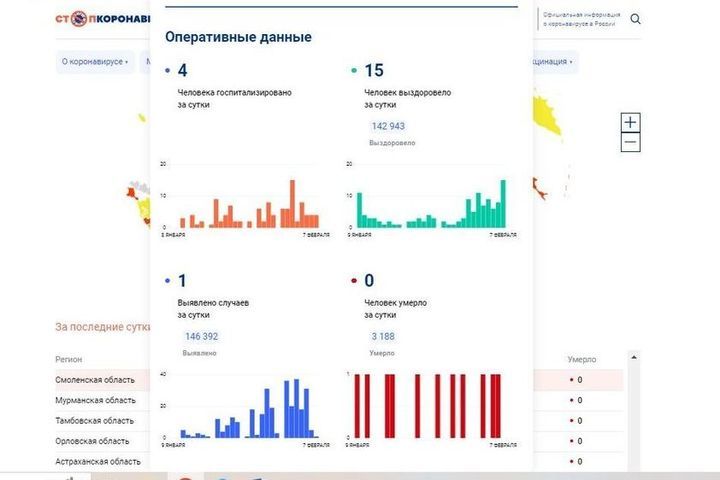
Task: Click the detected cases blue bar chart
Action: [x=248, y=408]
